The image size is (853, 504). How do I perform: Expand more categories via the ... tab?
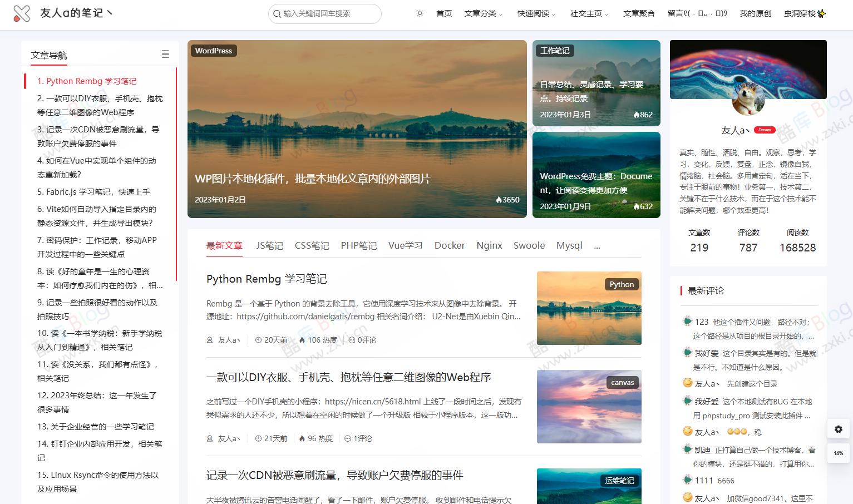tap(597, 246)
